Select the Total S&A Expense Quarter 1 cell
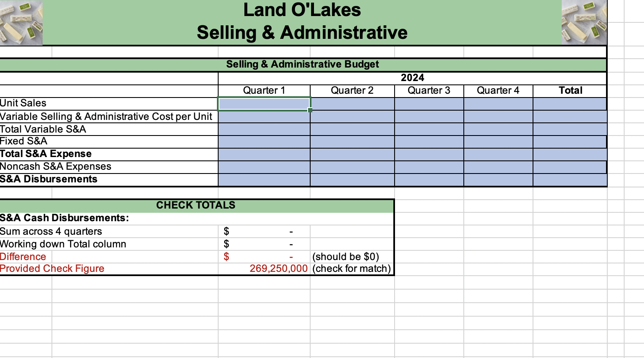 pos(264,155)
